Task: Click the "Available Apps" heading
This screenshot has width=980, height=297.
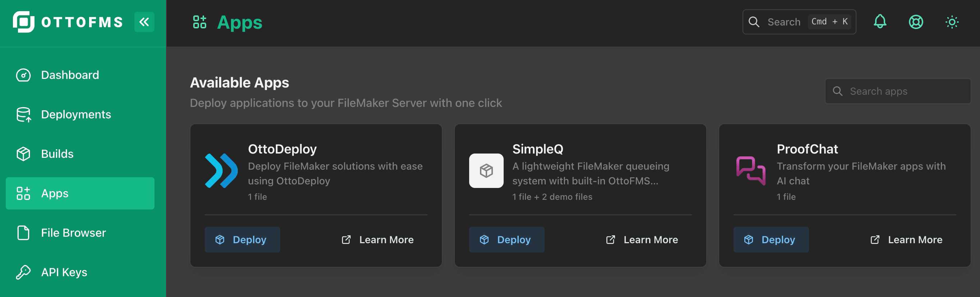Action: [x=239, y=82]
